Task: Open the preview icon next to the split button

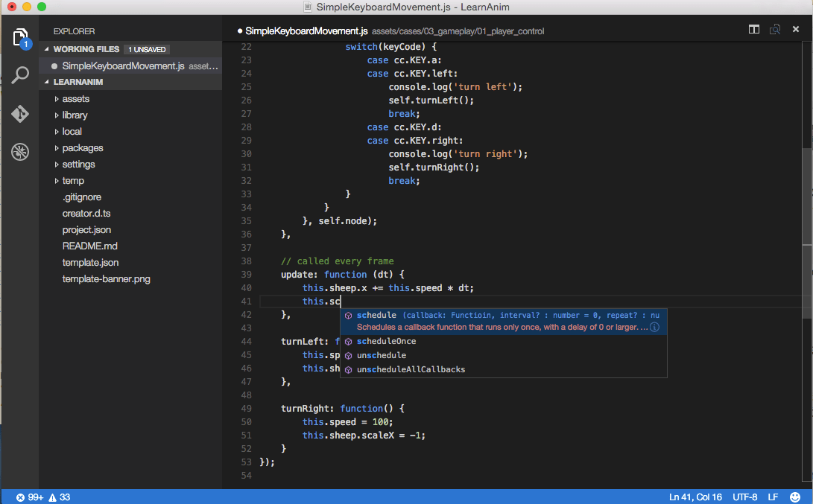Action: (775, 30)
